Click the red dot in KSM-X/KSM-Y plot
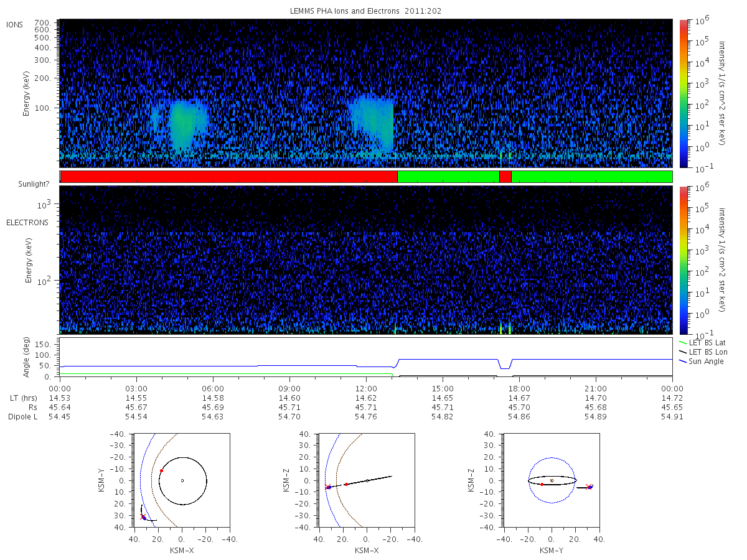Screen dimensions: 747x560 click(x=161, y=470)
